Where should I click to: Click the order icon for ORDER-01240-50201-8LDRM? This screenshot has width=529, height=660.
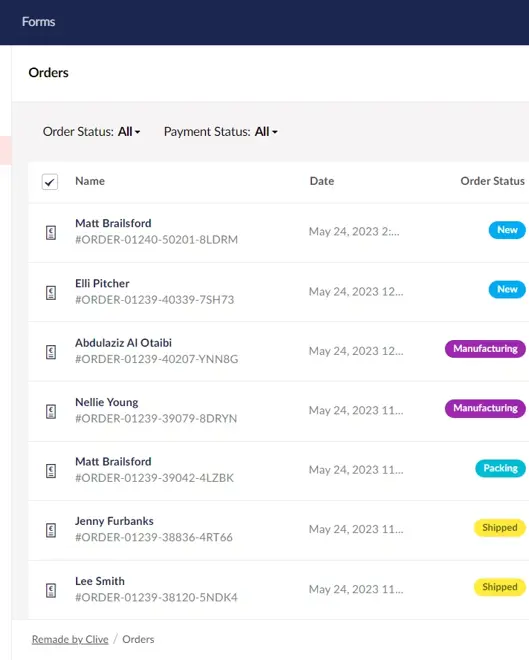(51, 232)
